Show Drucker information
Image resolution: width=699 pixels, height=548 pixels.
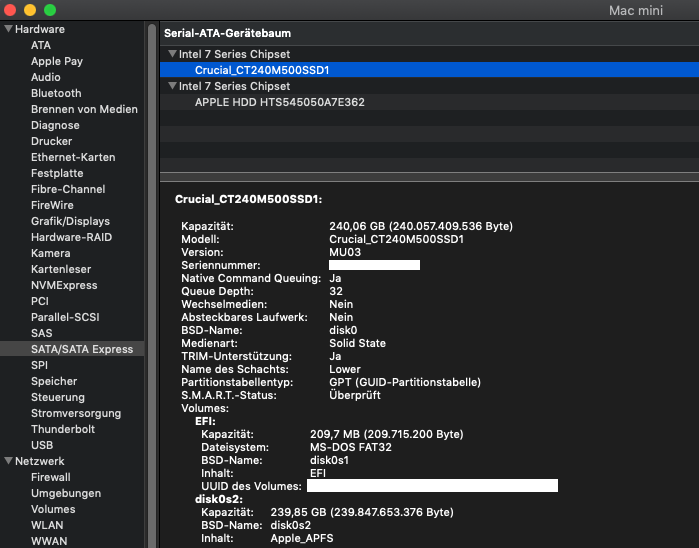[x=52, y=141]
